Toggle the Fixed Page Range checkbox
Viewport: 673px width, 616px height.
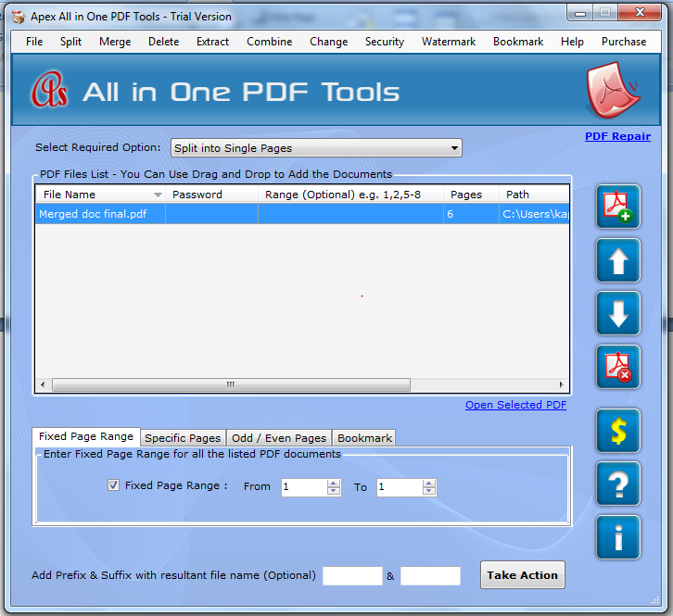pos(113,485)
